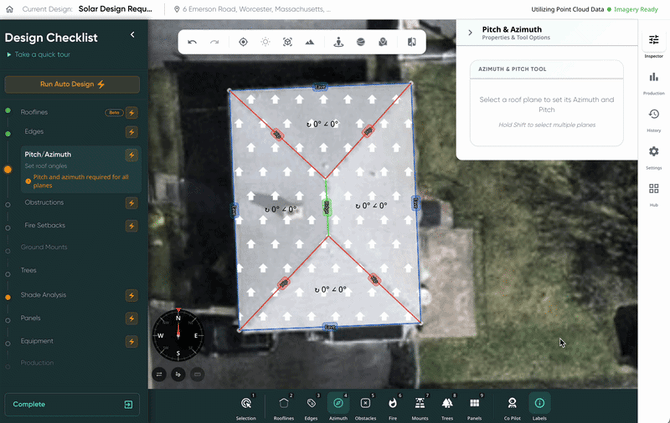Open the Production sidebar panel

pos(654,82)
